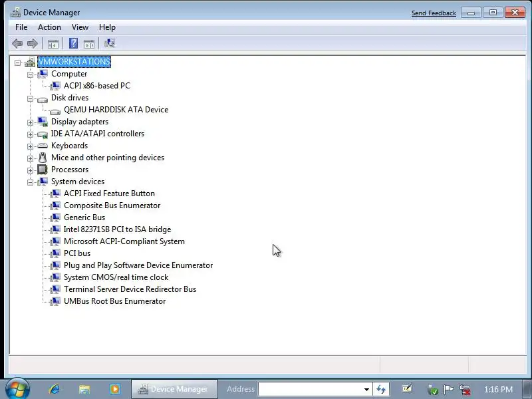The width and height of the screenshot is (532, 399).
Task: Click the Safely Remove Hardware tray icon
Action: pos(433,390)
